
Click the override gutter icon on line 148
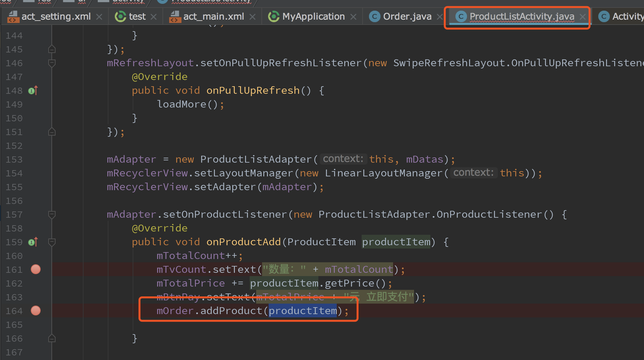tap(33, 90)
